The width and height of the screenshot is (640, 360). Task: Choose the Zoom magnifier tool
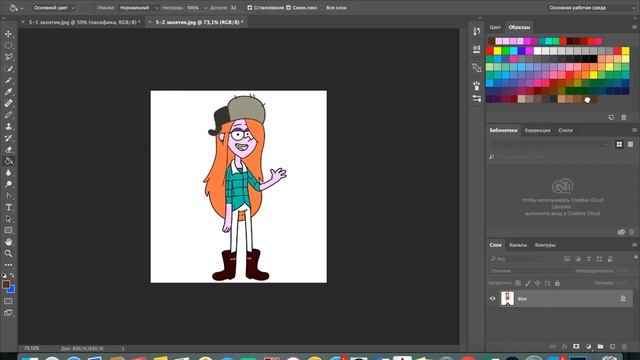pyautogui.click(x=8, y=253)
